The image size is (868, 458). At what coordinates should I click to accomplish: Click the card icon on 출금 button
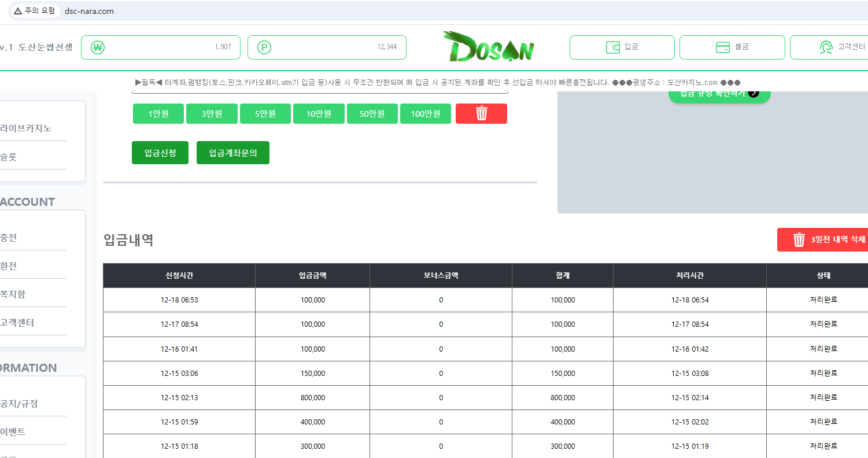tap(723, 47)
